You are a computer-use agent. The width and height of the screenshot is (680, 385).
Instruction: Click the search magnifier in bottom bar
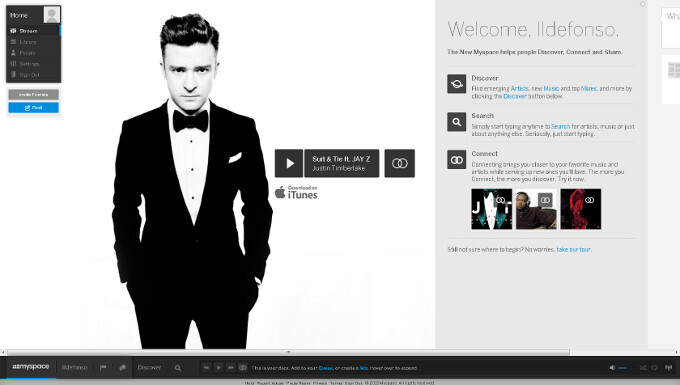(178, 368)
